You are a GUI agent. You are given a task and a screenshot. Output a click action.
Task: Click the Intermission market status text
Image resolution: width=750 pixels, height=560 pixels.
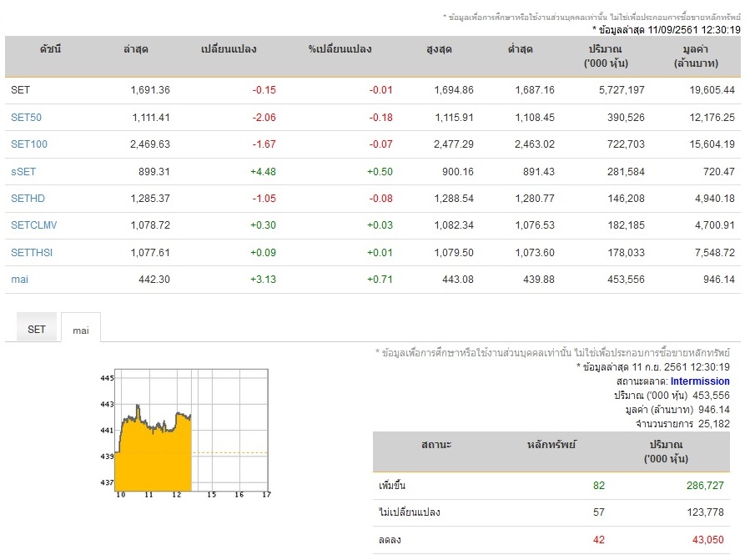[x=700, y=381]
